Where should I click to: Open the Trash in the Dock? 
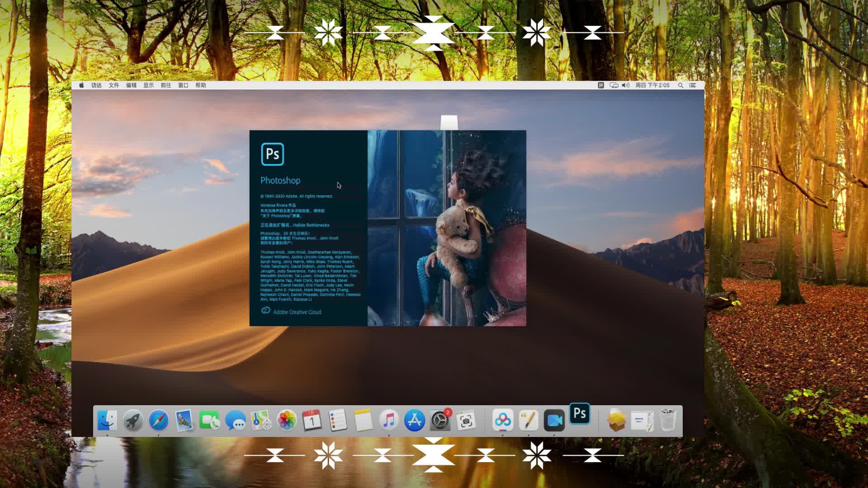click(x=668, y=421)
